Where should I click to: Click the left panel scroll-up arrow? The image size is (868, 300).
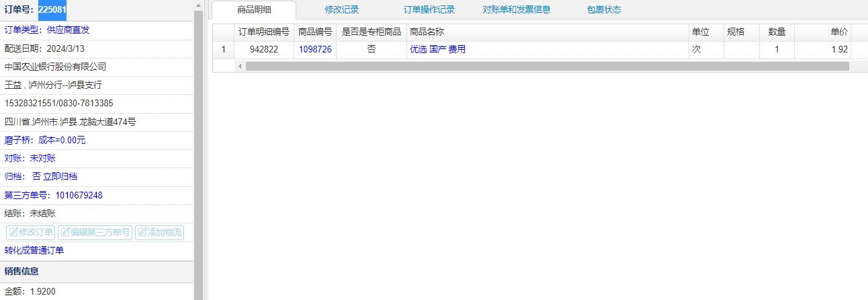tap(198, 5)
